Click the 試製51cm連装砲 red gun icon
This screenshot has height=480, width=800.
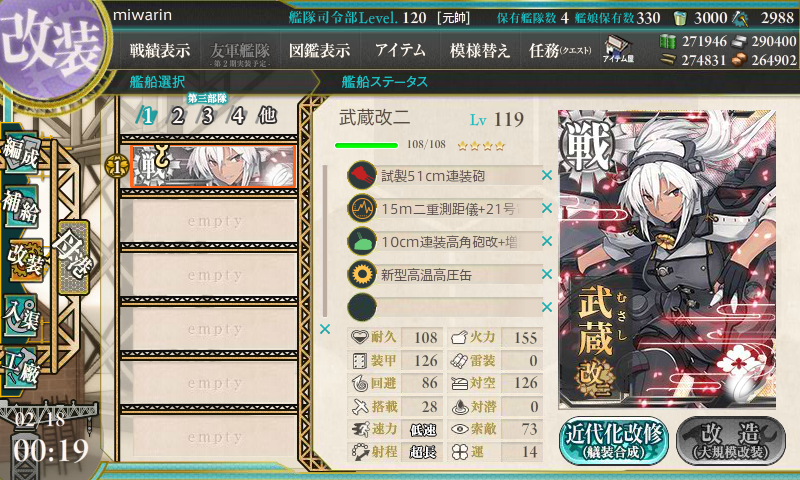pyautogui.click(x=362, y=175)
